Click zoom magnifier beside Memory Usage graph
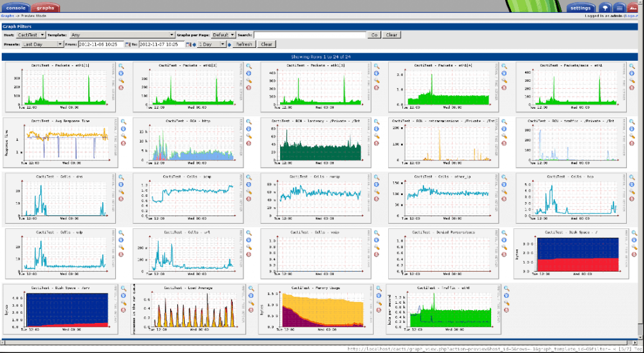Viewport: 644px width, 353px height. pos(379,288)
